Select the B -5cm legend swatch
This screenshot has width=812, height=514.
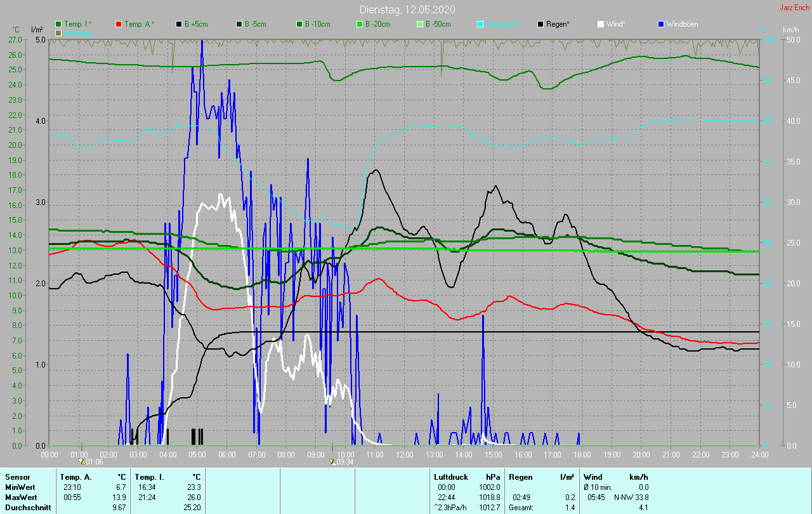(x=239, y=24)
